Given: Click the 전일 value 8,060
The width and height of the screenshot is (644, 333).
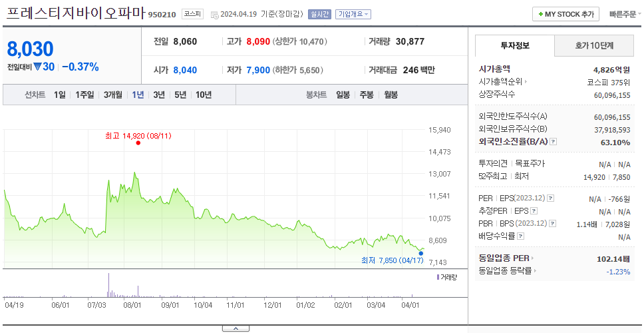Looking at the screenshot, I should (185, 41).
